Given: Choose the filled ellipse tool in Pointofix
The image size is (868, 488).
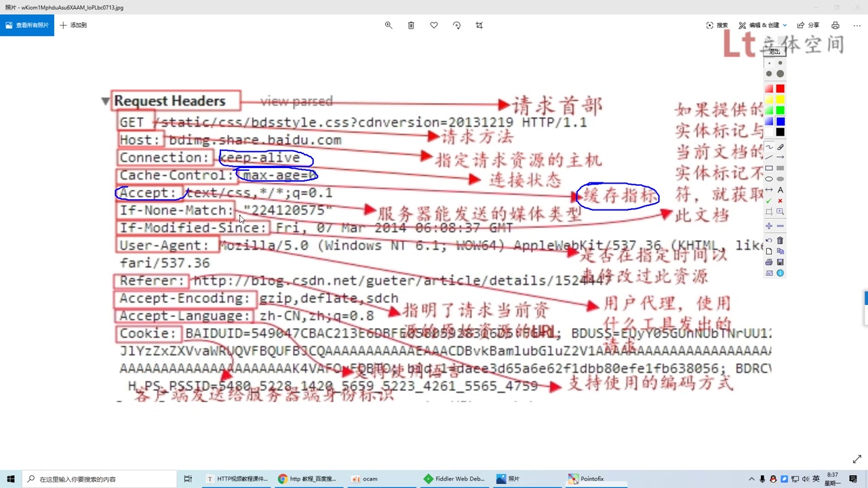Looking at the screenshot, I should (x=780, y=178).
